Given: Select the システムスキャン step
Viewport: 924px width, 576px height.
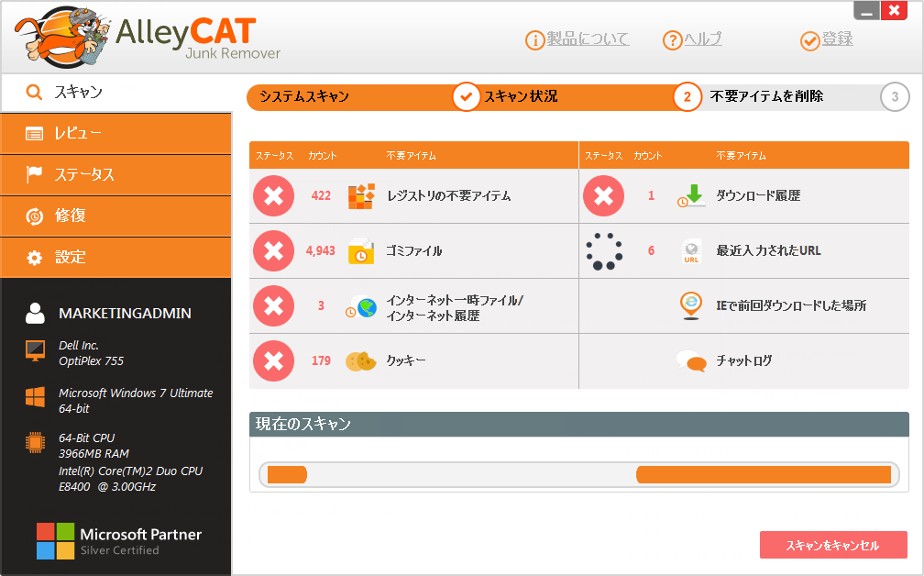Looking at the screenshot, I should [x=304, y=96].
